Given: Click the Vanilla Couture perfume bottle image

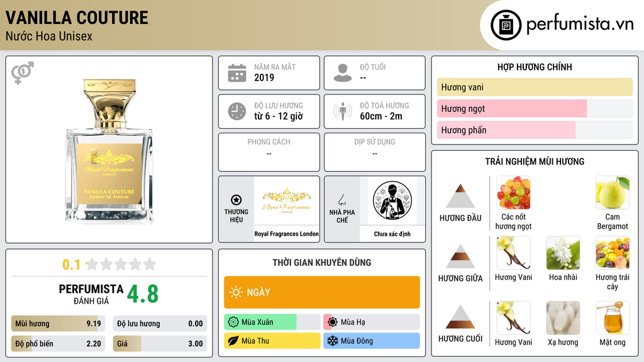Looking at the screenshot, I should pyautogui.click(x=109, y=151).
